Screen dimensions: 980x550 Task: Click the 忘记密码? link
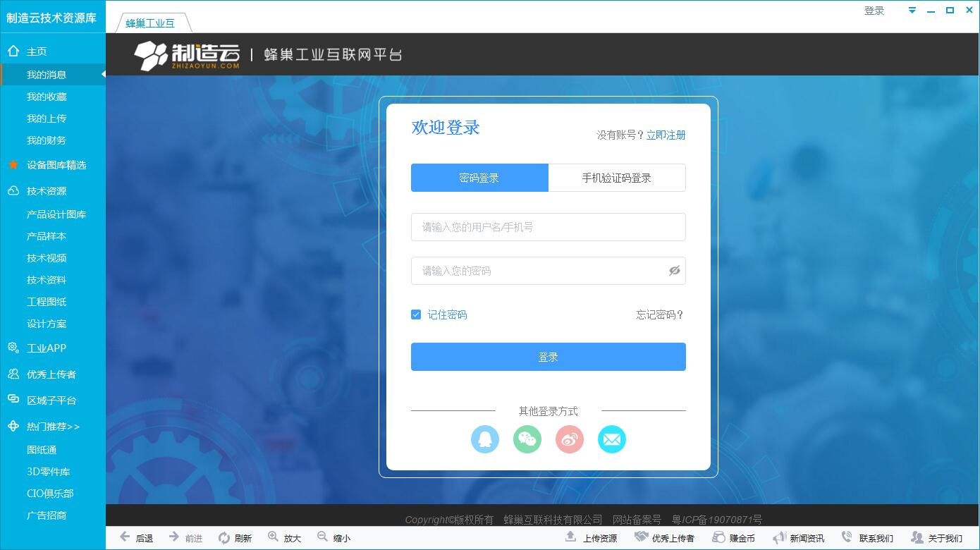click(x=660, y=314)
